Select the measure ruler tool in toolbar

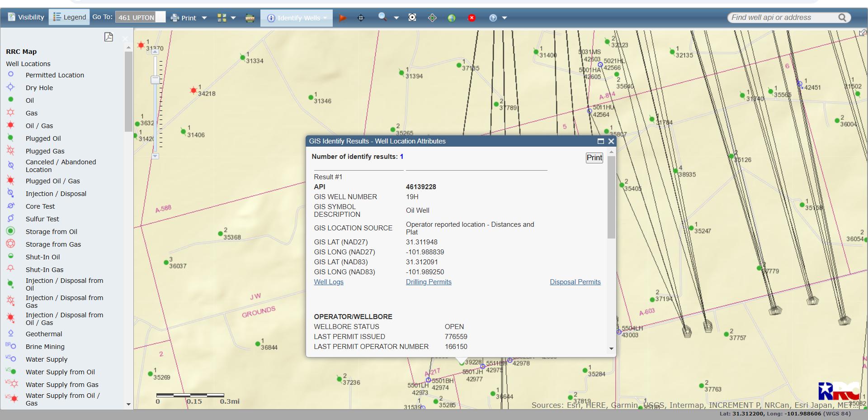tap(250, 18)
